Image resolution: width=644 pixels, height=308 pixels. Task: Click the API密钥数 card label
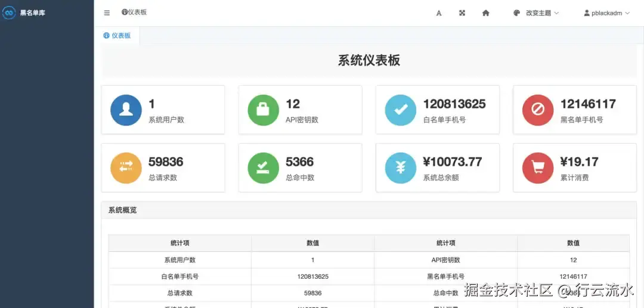pyautogui.click(x=302, y=120)
